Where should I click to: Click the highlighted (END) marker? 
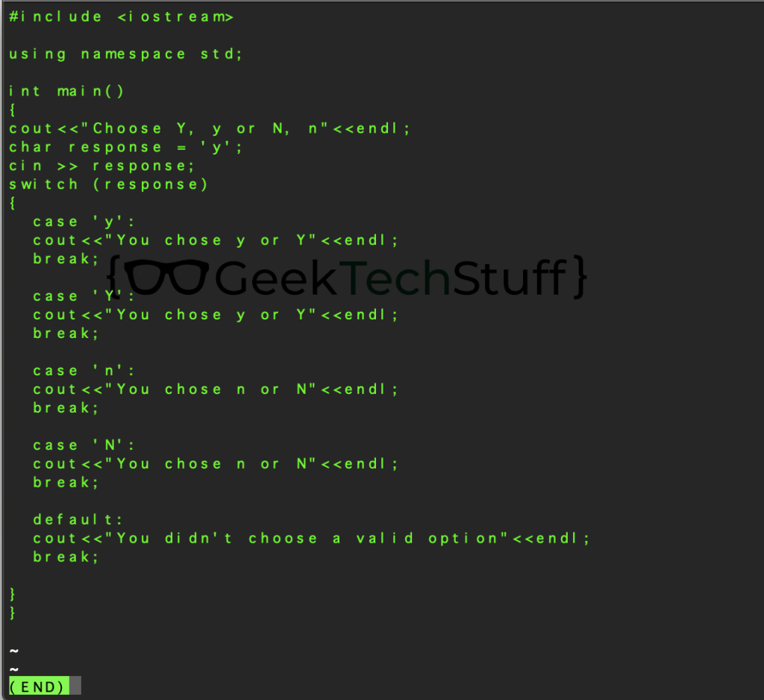coord(39,687)
